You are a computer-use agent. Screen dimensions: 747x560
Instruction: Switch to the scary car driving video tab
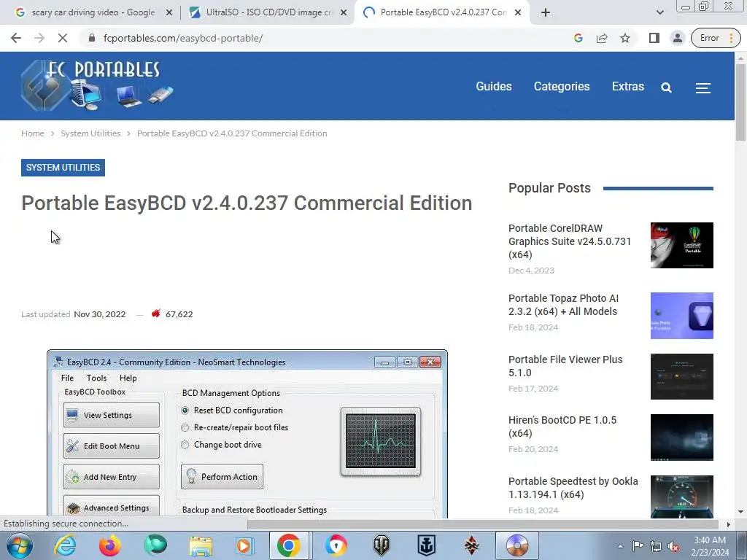pyautogui.click(x=94, y=12)
